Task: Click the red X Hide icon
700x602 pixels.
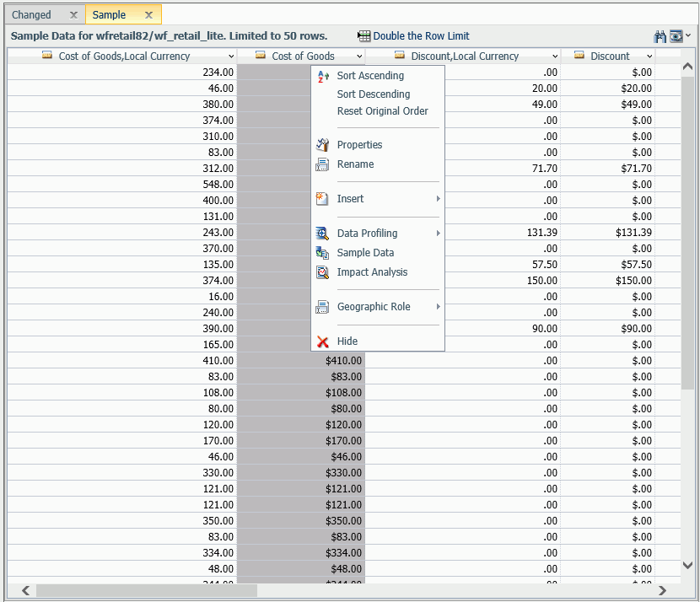Action: click(322, 341)
